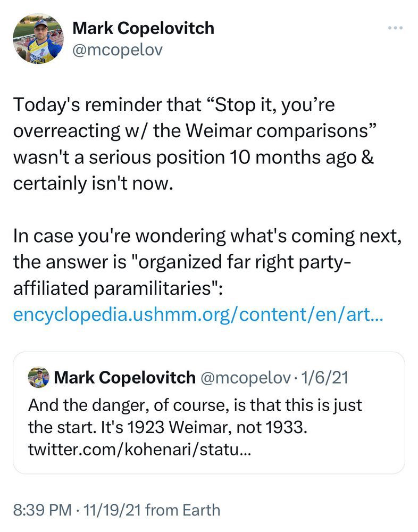Click the line "And the danger, of course"
418x532 pixels.
point(128,405)
